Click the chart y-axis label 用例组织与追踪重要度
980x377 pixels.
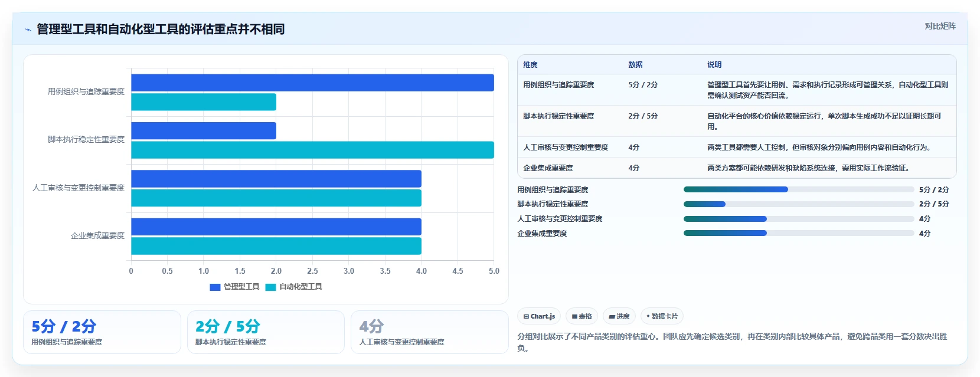point(86,91)
